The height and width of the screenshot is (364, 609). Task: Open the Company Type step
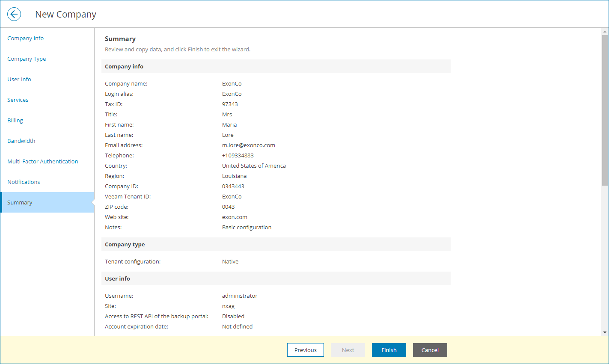pyautogui.click(x=27, y=59)
